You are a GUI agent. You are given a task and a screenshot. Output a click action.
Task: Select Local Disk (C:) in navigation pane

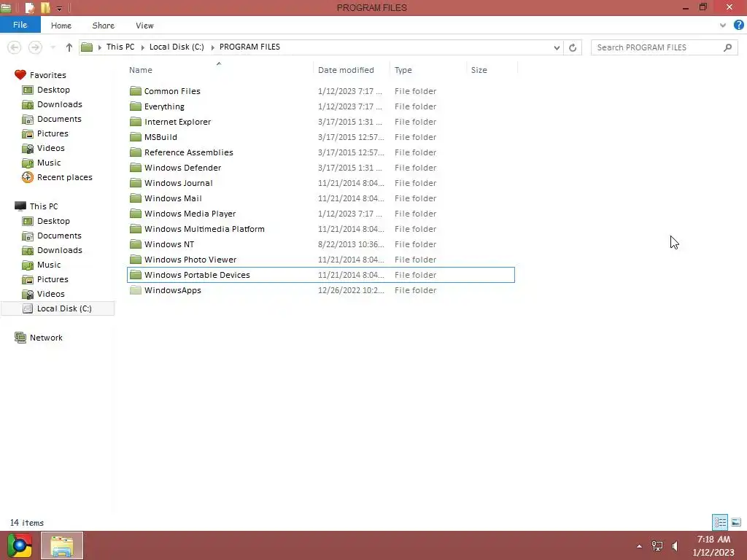(x=58, y=308)
